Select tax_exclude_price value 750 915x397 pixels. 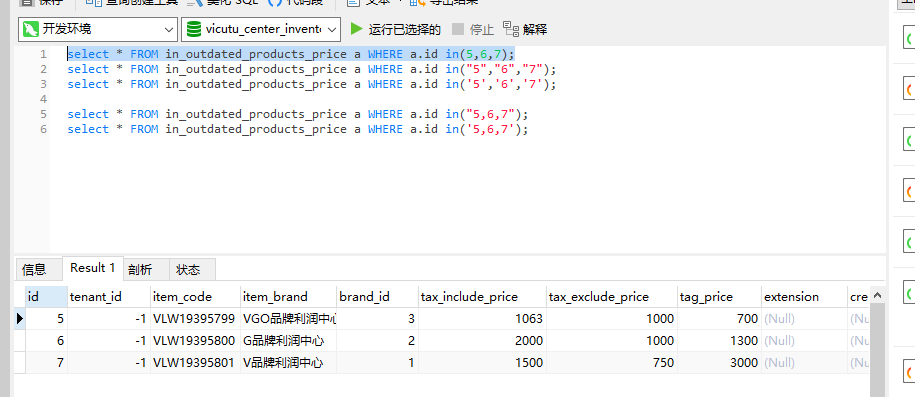pyautogui.click(x=612, y=363)
